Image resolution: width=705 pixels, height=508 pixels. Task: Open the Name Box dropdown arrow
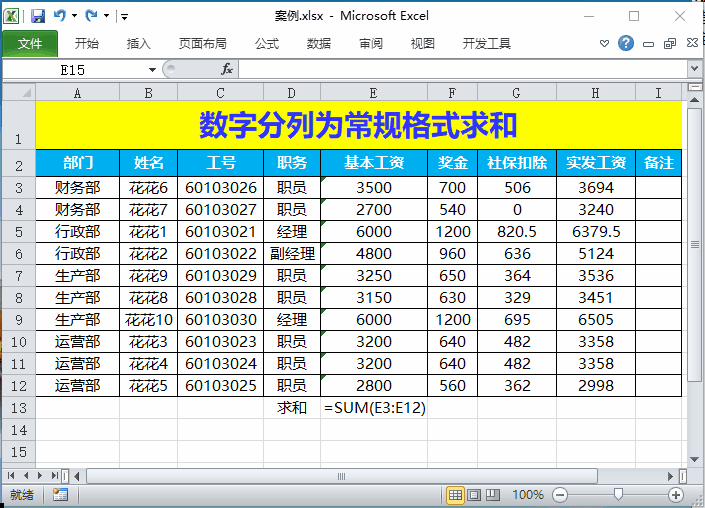coord(152,69)
